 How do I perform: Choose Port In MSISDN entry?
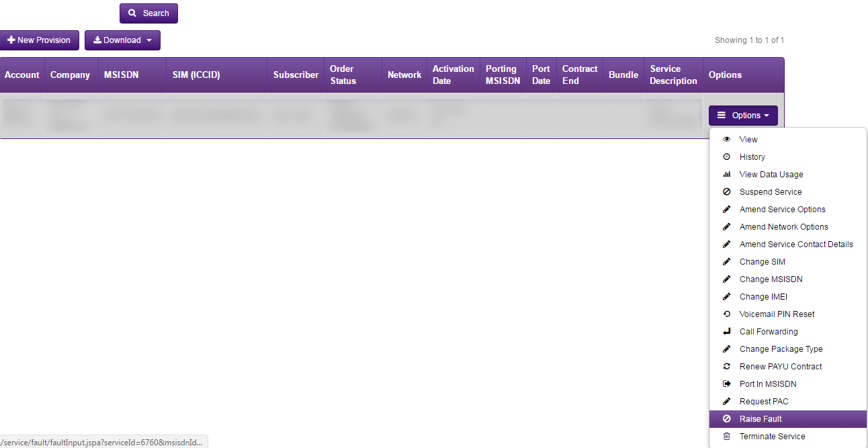[x=787, y=384]
